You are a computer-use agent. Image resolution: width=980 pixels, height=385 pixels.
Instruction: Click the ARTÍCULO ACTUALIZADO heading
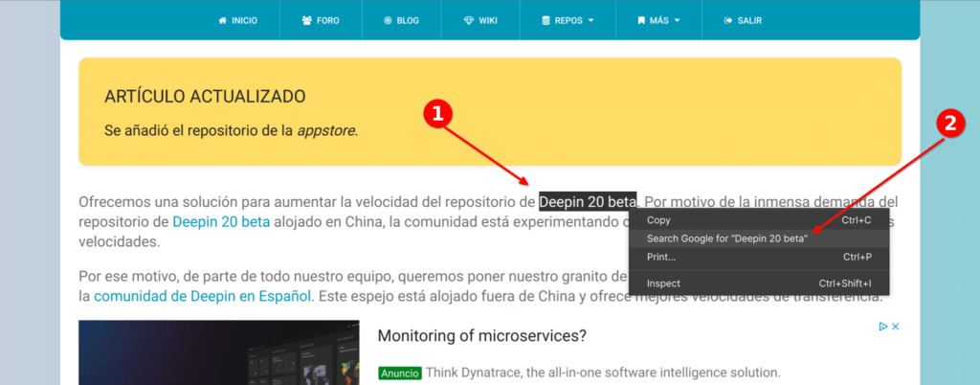click(x=205, y=97)
